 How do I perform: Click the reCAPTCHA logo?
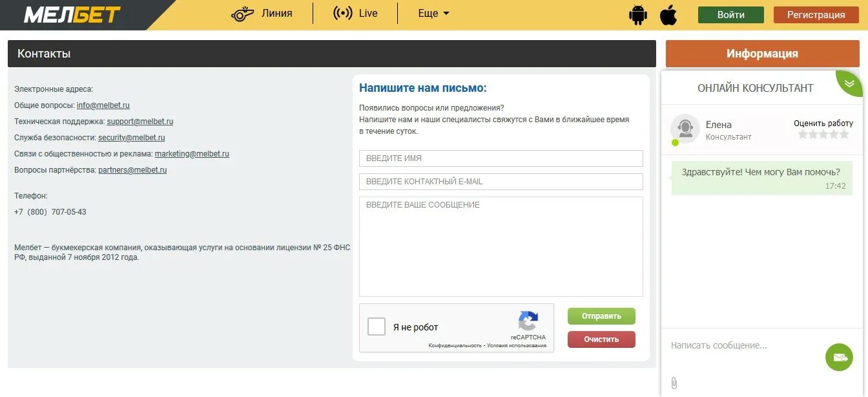tap(528, 320)
